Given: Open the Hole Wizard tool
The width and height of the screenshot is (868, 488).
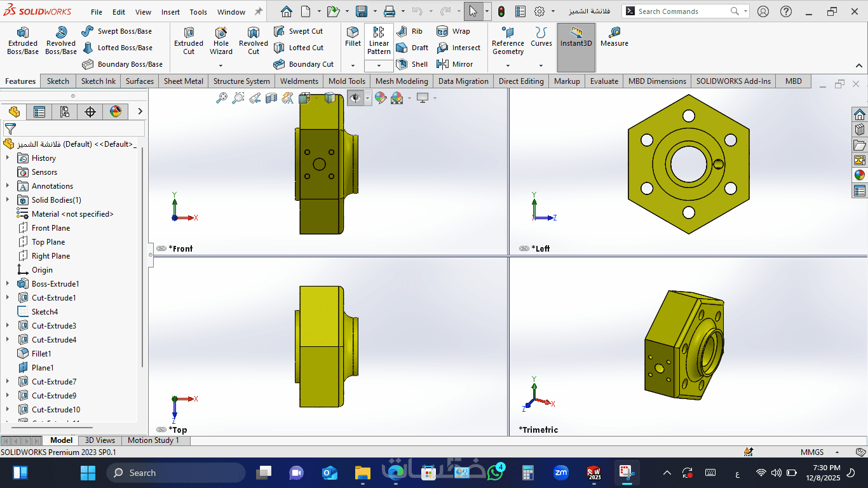Looking at the screenshot, I should [x=221, y=41].
